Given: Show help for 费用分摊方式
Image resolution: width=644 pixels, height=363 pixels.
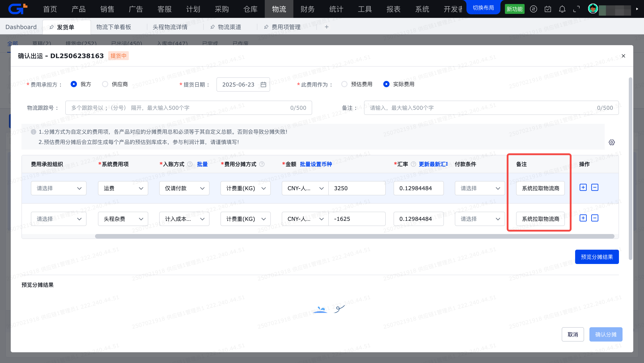Looking at the screenshot, I should (262, 164).
